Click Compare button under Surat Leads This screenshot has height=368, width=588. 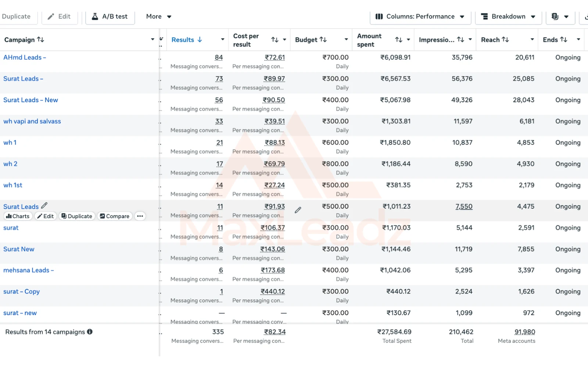(x=115, y=216)
